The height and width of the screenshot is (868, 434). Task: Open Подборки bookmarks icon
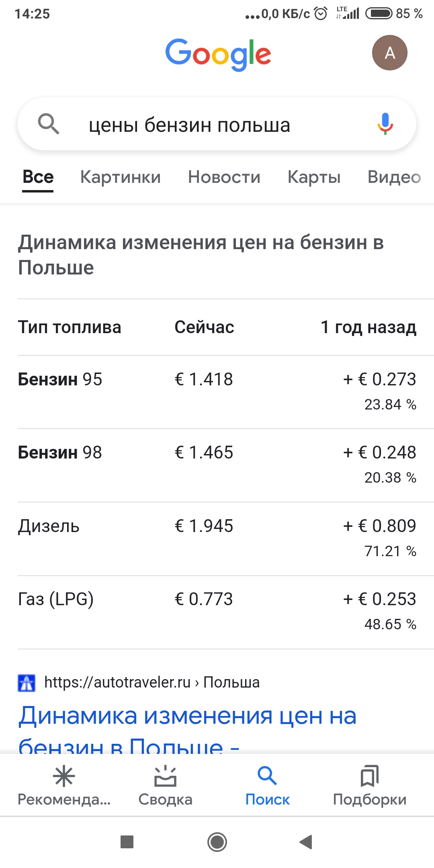pos(370,777)
